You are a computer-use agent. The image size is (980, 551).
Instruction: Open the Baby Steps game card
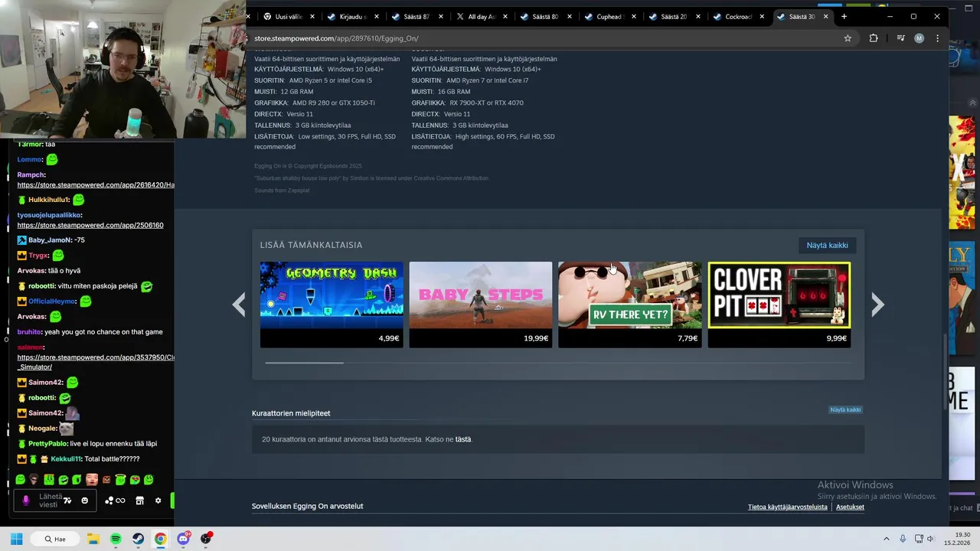480,305
